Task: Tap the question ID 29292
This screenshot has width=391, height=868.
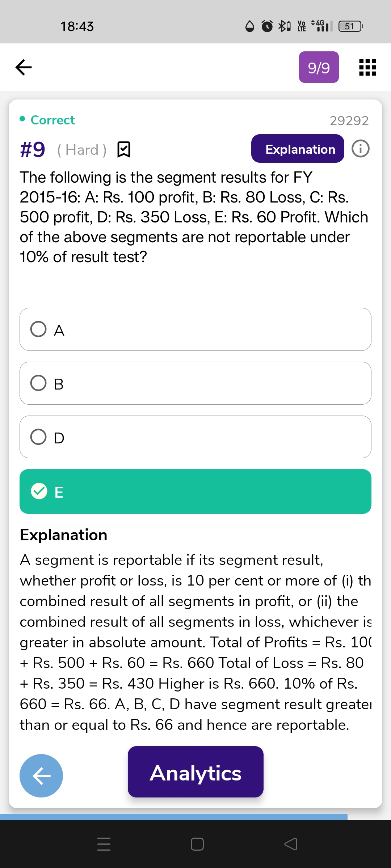Action: [x=349, y=120]
